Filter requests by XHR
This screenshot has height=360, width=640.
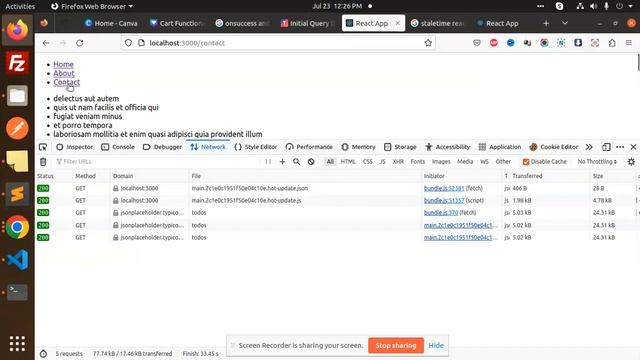coord(398,162)
